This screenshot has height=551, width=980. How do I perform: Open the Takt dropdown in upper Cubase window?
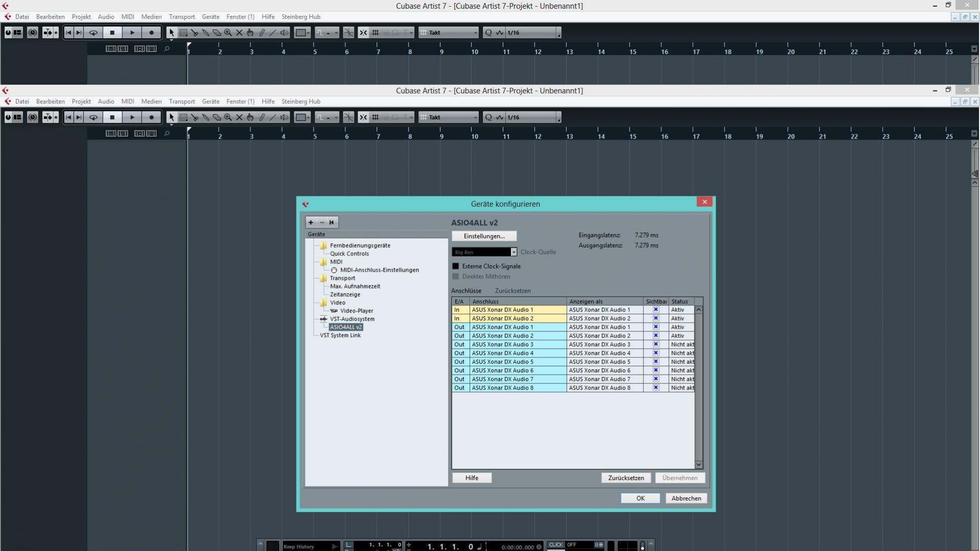tap(449, 33)
